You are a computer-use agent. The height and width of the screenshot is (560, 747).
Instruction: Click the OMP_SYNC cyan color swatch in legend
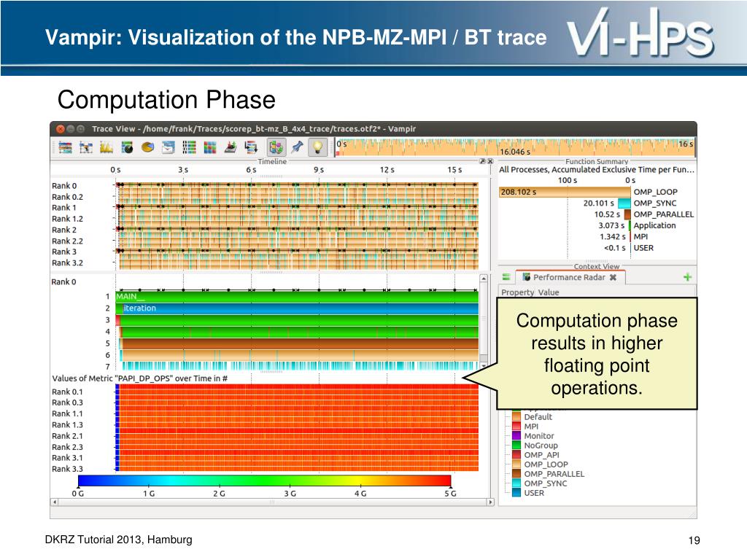(516, 483)
